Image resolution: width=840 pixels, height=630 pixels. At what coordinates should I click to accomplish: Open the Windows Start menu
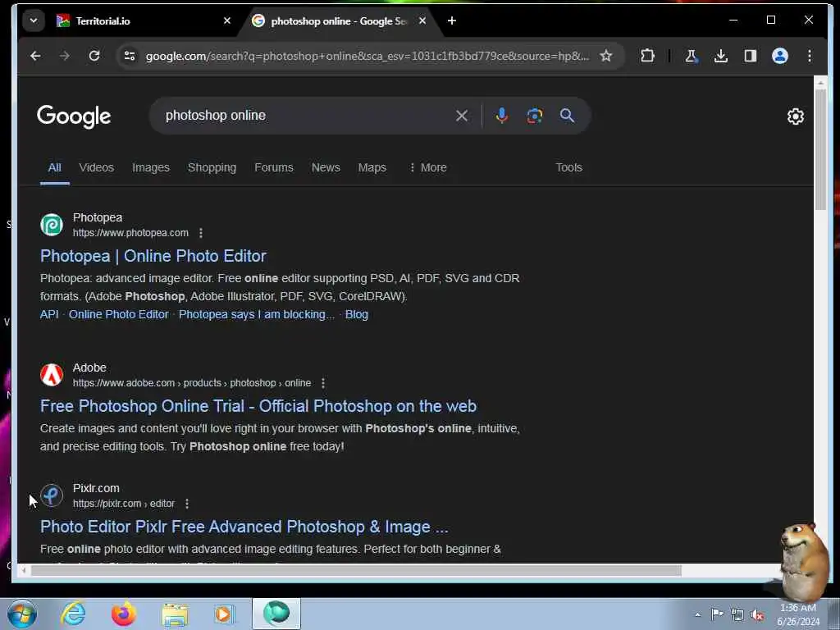coord(22,614)
